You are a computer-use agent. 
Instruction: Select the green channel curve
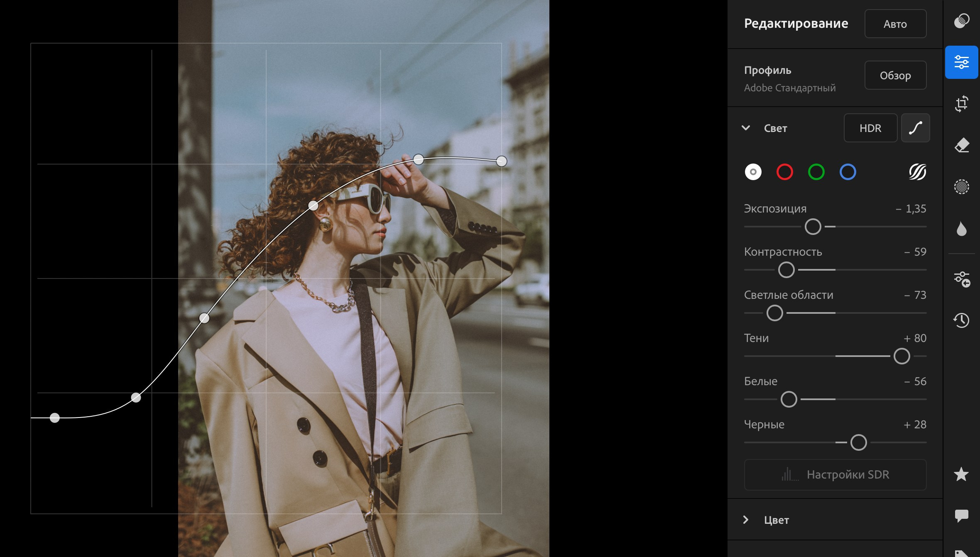[x=816, y=172]
